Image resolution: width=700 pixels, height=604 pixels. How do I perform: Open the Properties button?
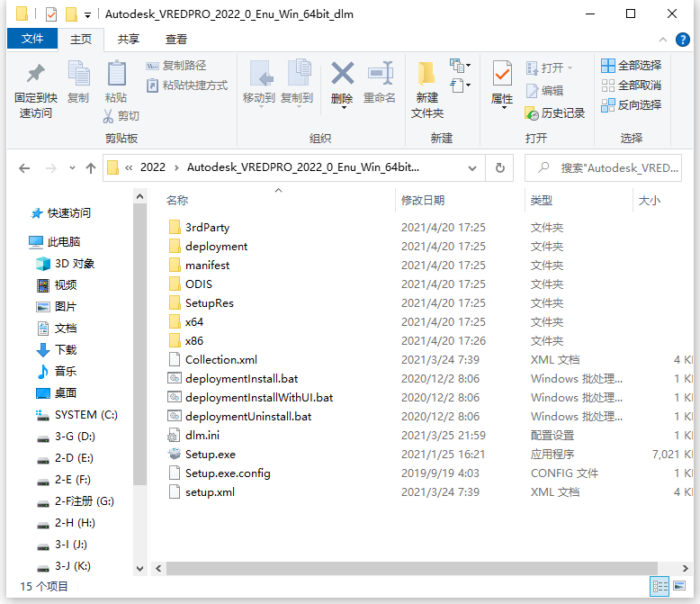(x=502, y=85)
